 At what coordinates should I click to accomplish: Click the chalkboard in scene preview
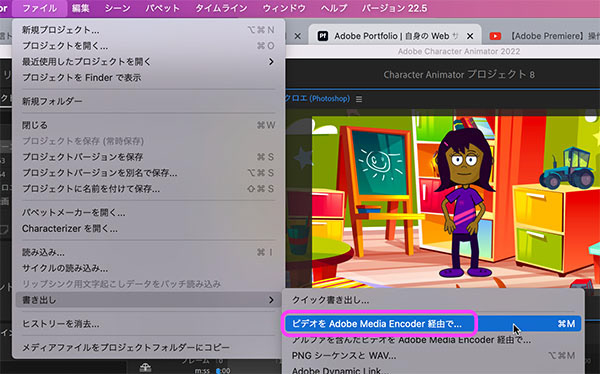click(x=379, y=163)
